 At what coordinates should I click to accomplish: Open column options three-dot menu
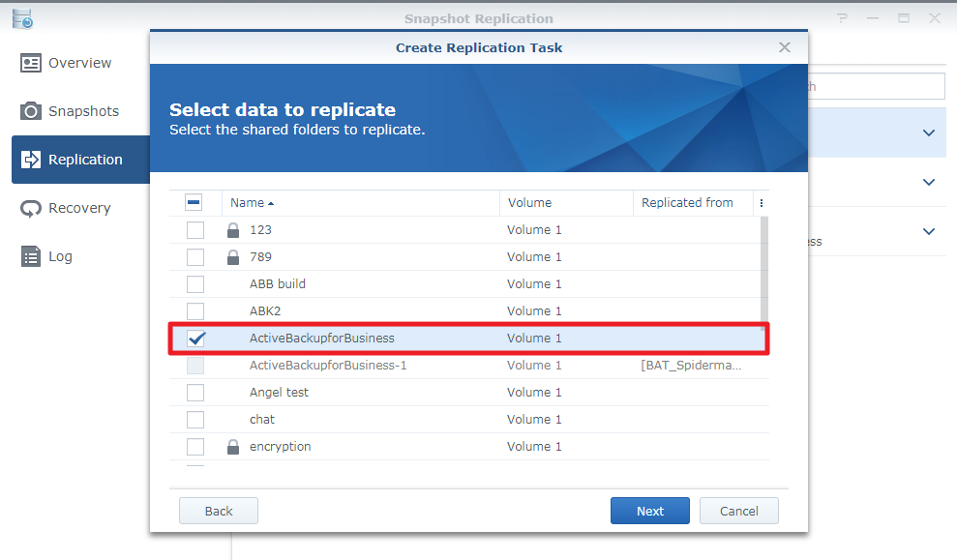coord(761,203)
